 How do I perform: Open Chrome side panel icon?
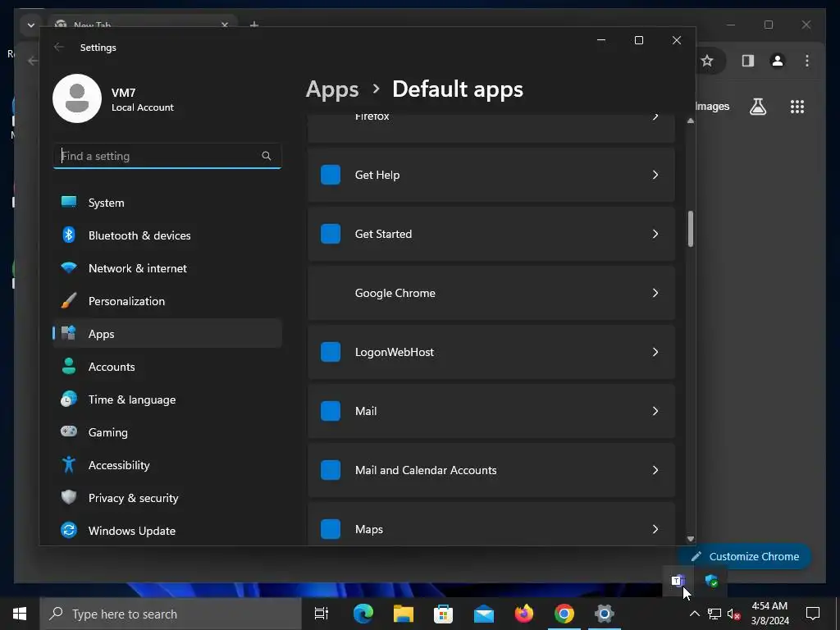748,61
